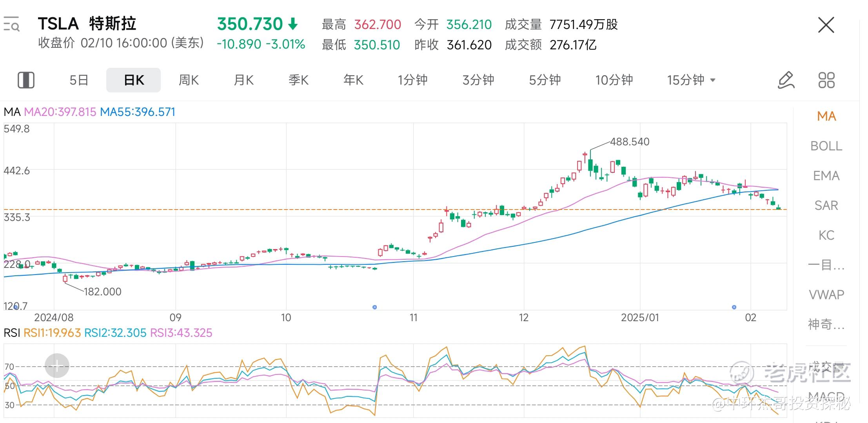868x423 pixels.
Task: Open the RSI parameters legend
Action: pos(108,333)
